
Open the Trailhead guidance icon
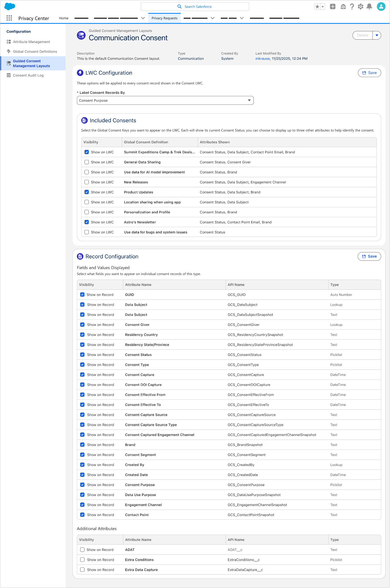[x=343, y=6]
